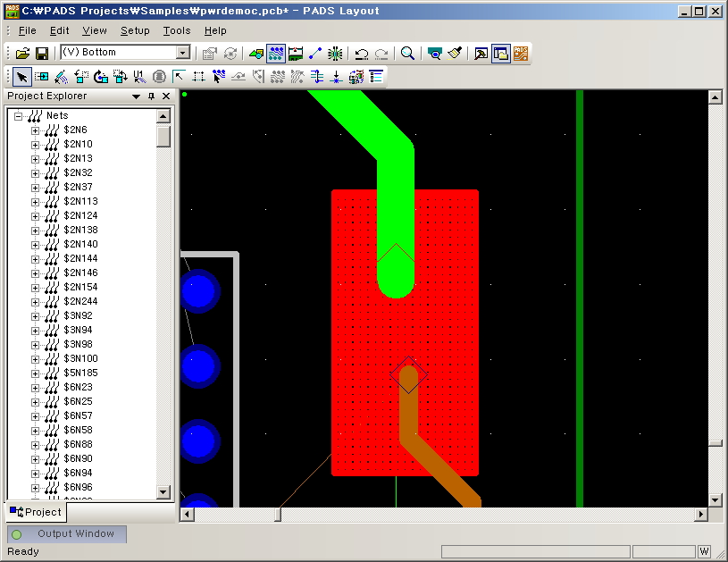Toggle the Output Window toolbar icon

[481, 54]
